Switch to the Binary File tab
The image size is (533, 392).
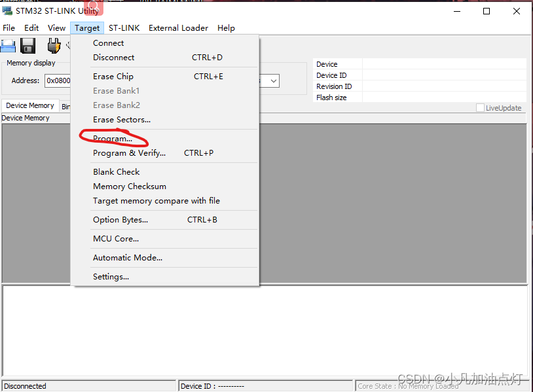[65, 107]
